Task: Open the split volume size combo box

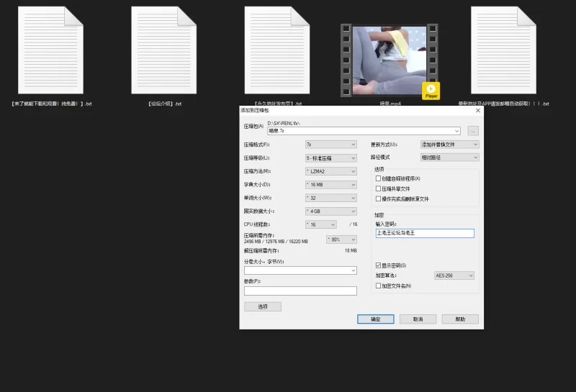Action: tap(300, 270)
